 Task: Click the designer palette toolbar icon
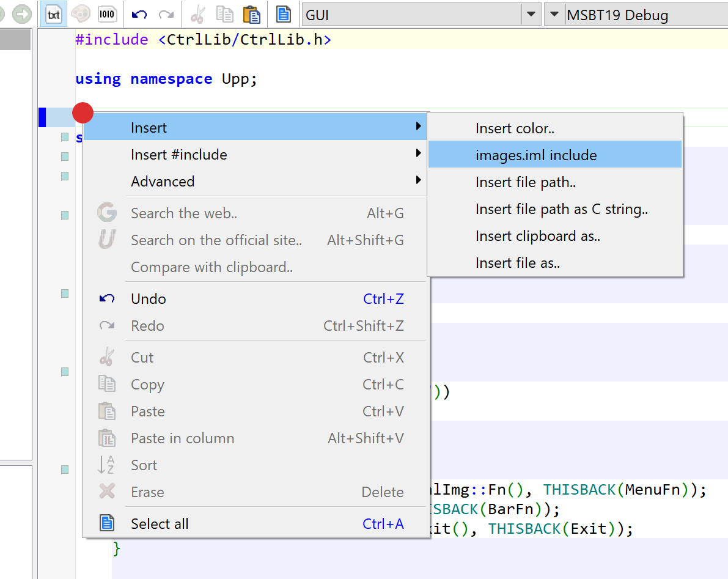pos(80,14)
